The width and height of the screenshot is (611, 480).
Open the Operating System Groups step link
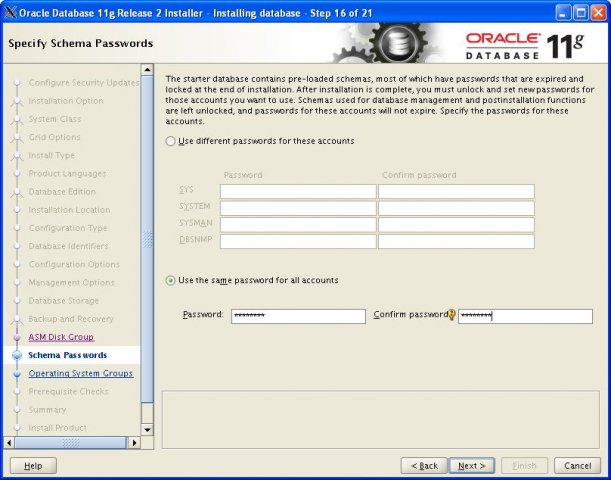(x=81, y=373)
